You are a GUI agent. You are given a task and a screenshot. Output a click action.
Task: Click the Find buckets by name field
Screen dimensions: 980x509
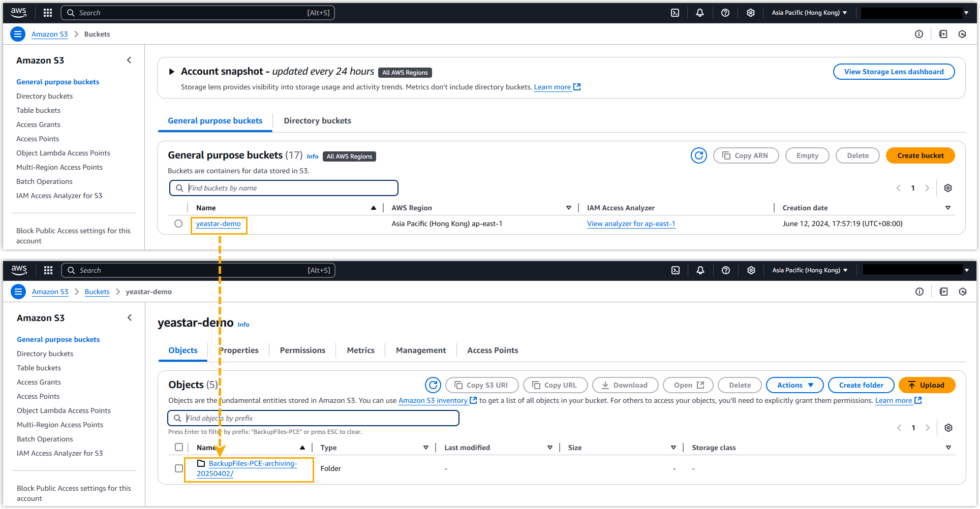click(290, 188)
